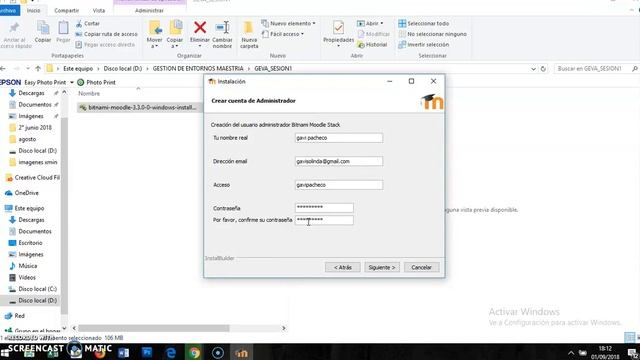Viewport: 640px width, 360px height.
Task: Click Disco local (D:) breadcrumb
Action: coord(123,69)
